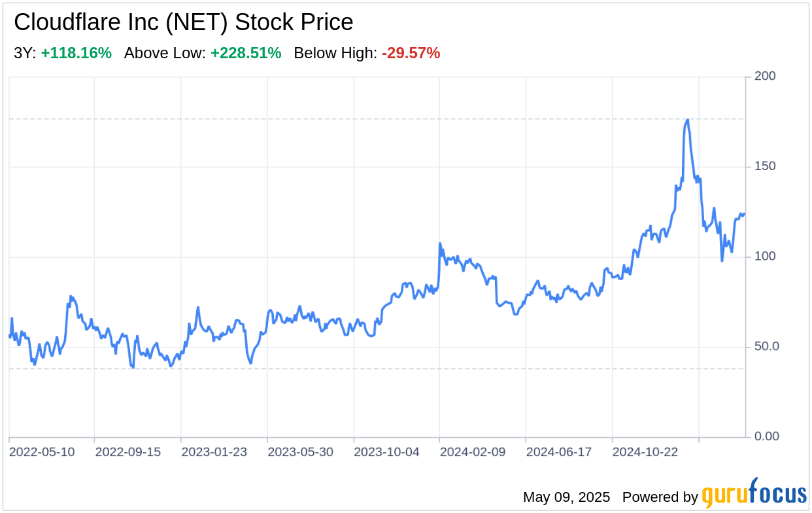Click the 200 y-axis price label
812x513 pixels.
pos(765,77)
